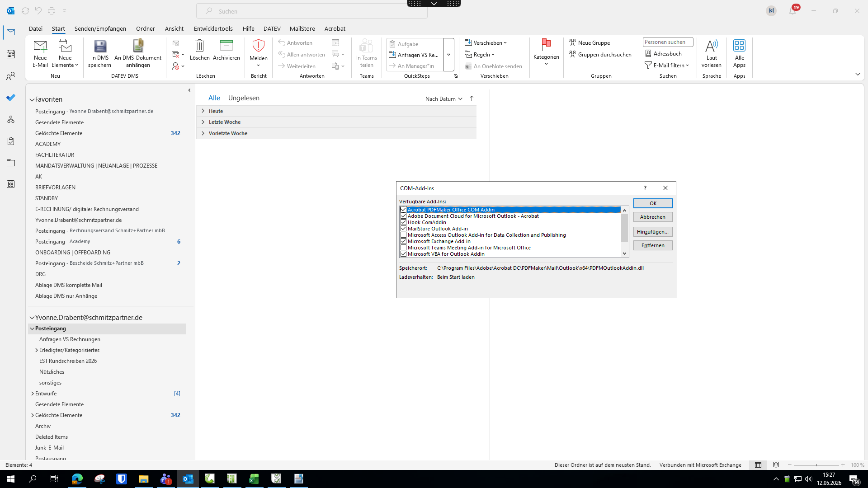Open Microsoft Teams from the taskbar
Screen dimensions: 868x488
pyautogui.click(x=166, y=479)
